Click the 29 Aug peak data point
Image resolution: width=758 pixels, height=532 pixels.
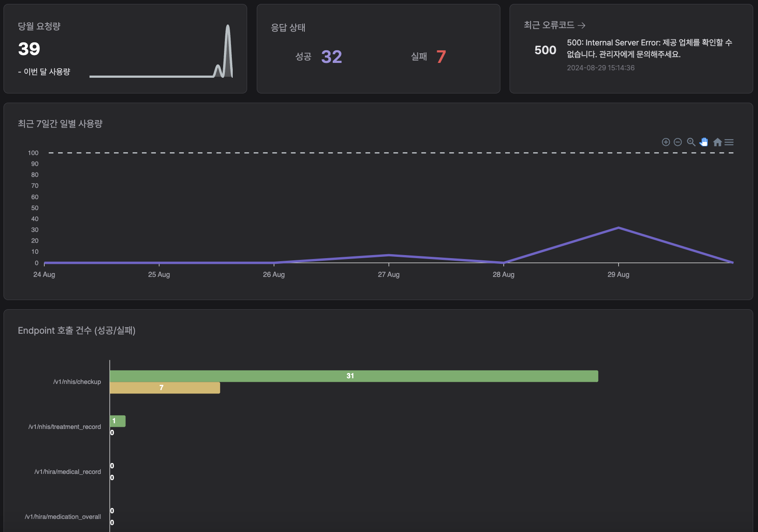pyautogui.click(x=618, y=228)
